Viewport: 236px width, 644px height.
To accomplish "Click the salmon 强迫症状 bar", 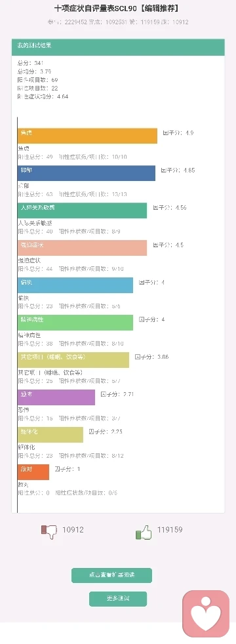I will point(82,248).
